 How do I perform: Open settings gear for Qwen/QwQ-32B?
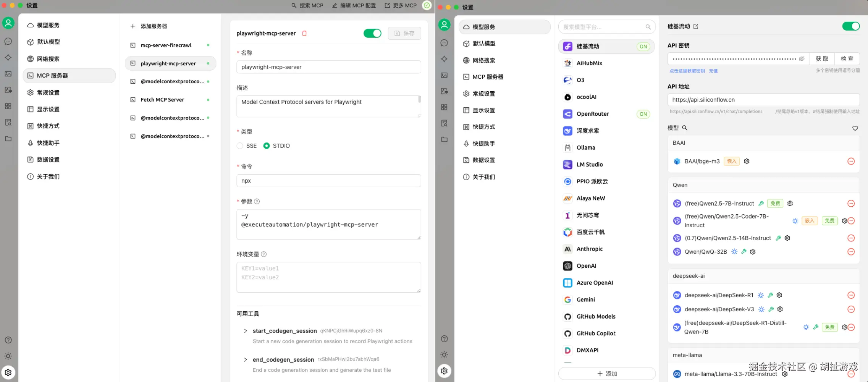pos(753,252)
